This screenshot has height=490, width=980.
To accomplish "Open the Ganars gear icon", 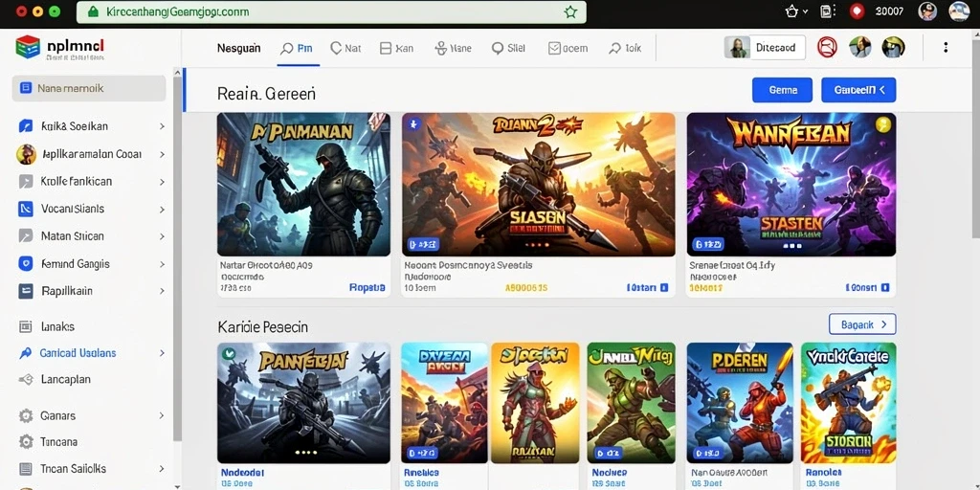I will click(26, 415).
